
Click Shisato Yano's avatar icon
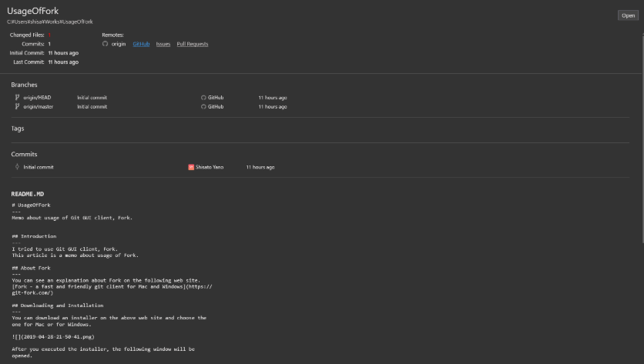click(x=191, y=167)
